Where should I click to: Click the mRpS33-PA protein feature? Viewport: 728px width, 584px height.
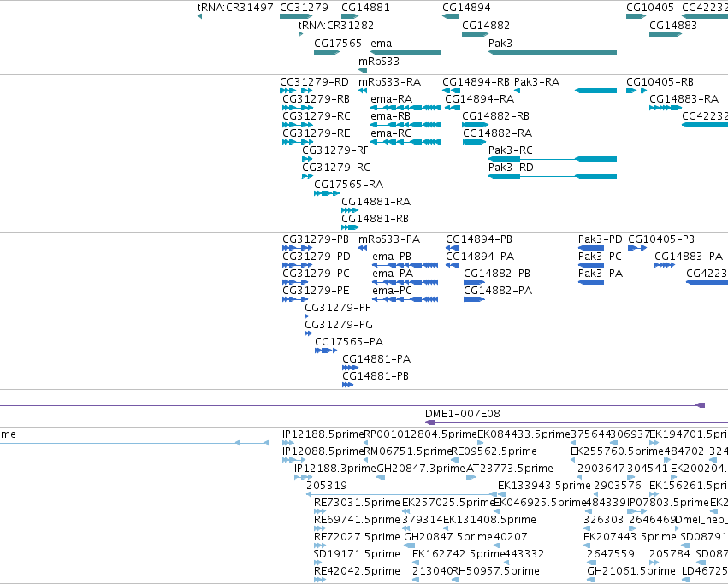pos(363,248)
